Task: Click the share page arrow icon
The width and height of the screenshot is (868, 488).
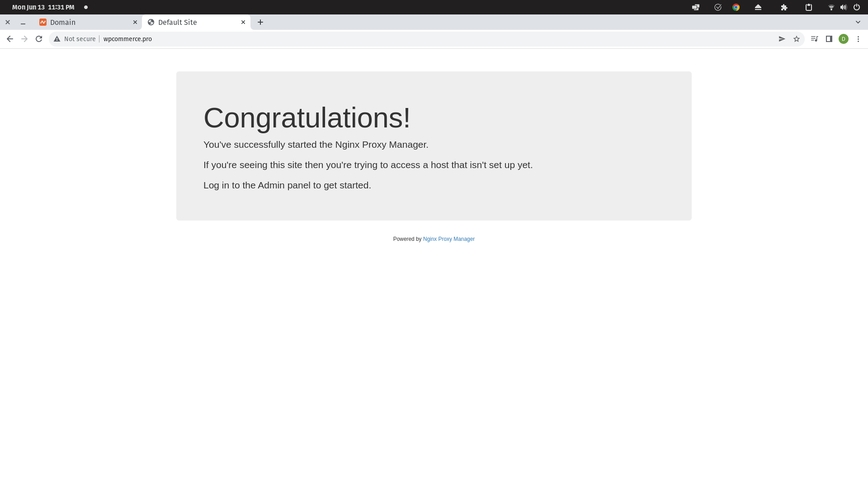Action: [782, 39]
